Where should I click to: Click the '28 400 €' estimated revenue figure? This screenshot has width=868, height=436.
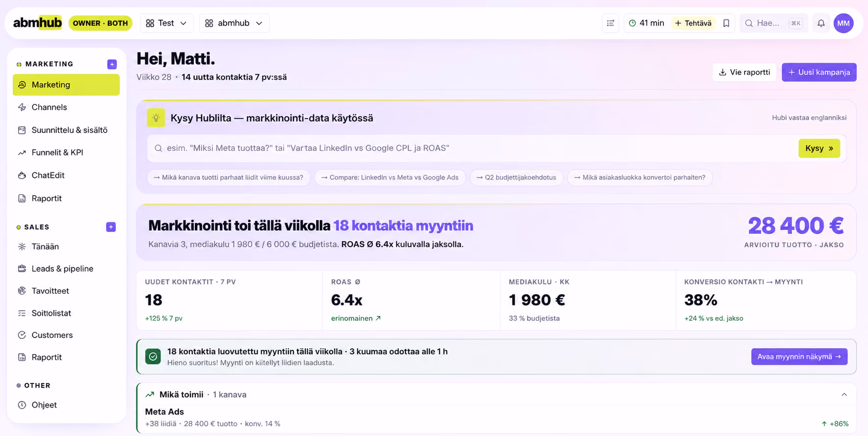pos(796,226)
